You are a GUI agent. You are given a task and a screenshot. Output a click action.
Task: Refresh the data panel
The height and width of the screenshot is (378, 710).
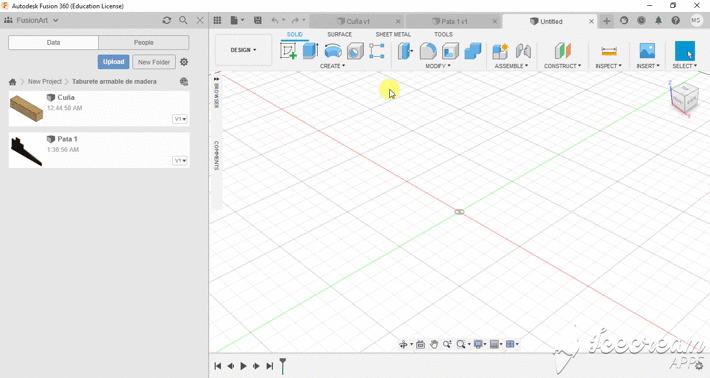pyautogui.click(x=167, y=20)
